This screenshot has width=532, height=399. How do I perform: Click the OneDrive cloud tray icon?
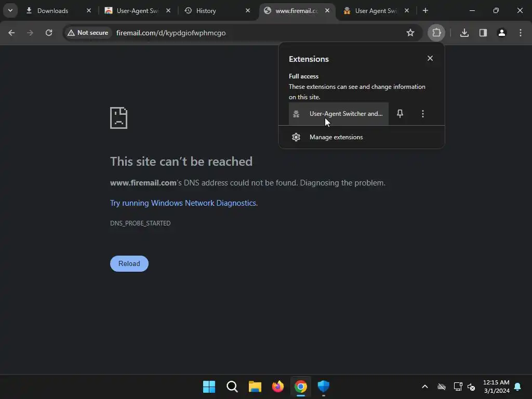tap(442, 387)
